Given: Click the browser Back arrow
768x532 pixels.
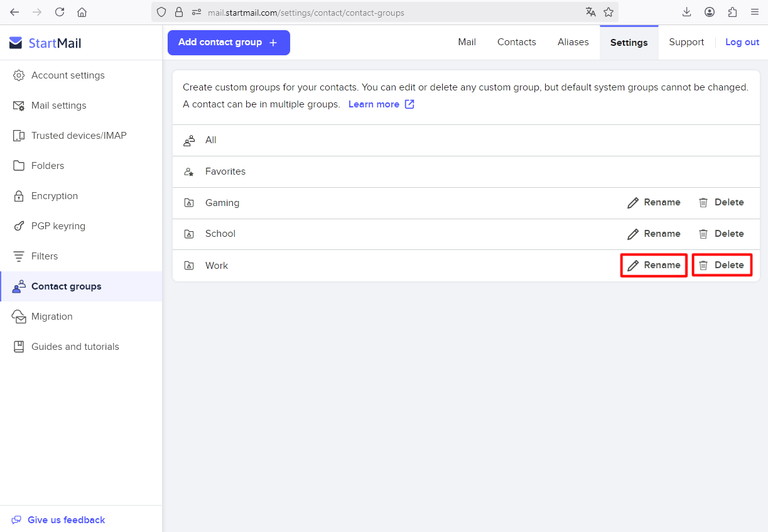Looking at the screenshot, I should (14, 12).
